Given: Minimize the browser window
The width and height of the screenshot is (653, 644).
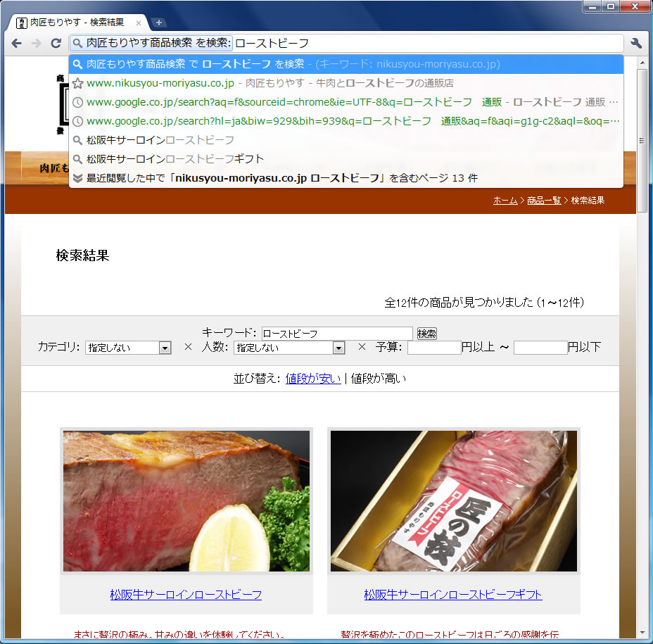Looking at the screenshot, I should (x=592, y=6).
